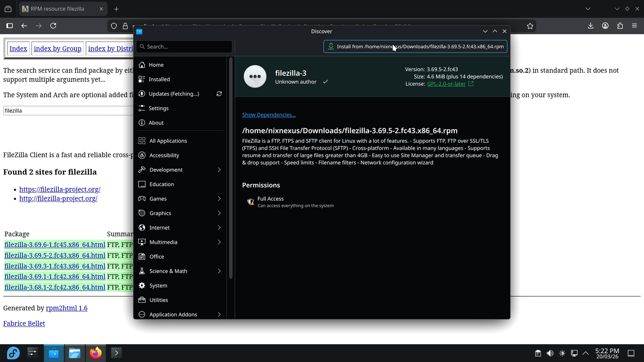Open the Dolphin file manager from the taskbar

click(74, 353)
